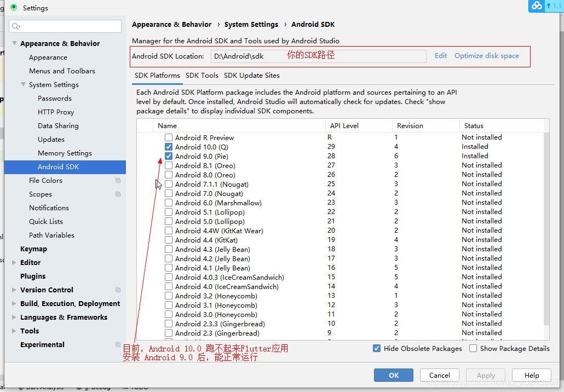Check the Android R Preview checkbox
Image resolution: width=564 pixels, height=392 pixels.
(x=168, y=137)
